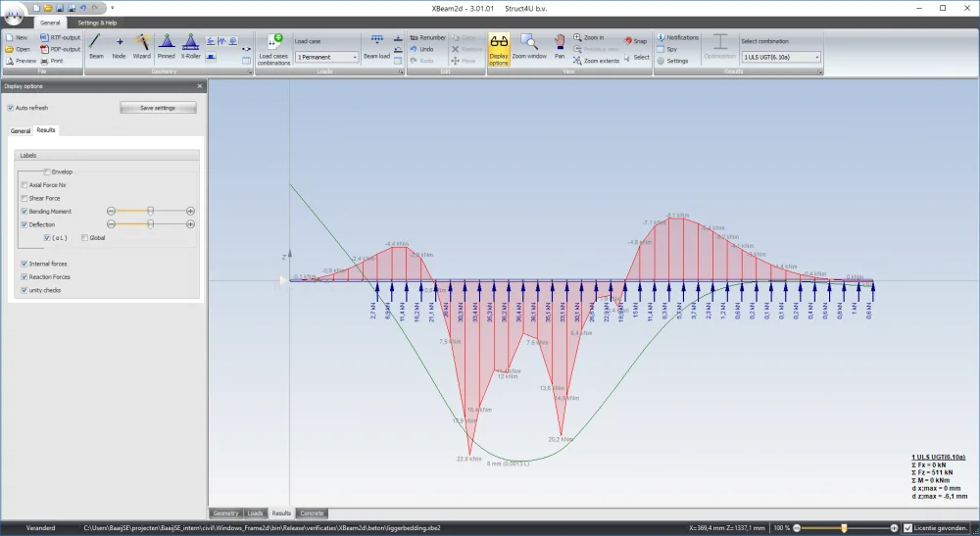Click the Display options ribbon button
Viewport: 980px width, 536px height.
pyautogui.click(x=499, y=49)
